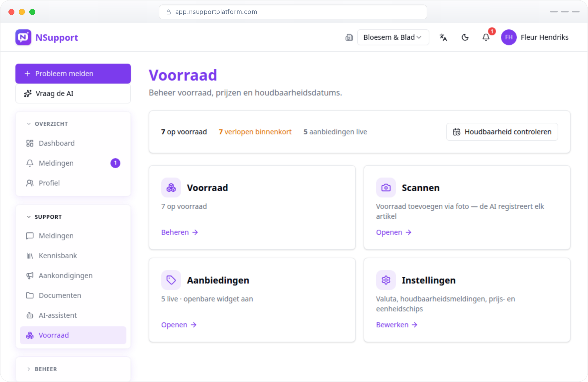Click the Voorraad card heading

(x=207, y=188)
